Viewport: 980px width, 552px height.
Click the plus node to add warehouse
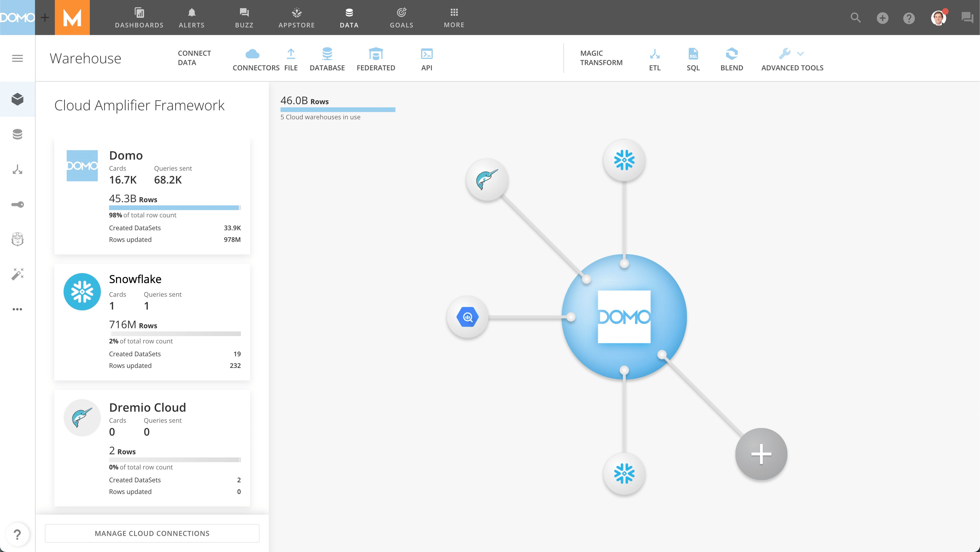[761, 454]
